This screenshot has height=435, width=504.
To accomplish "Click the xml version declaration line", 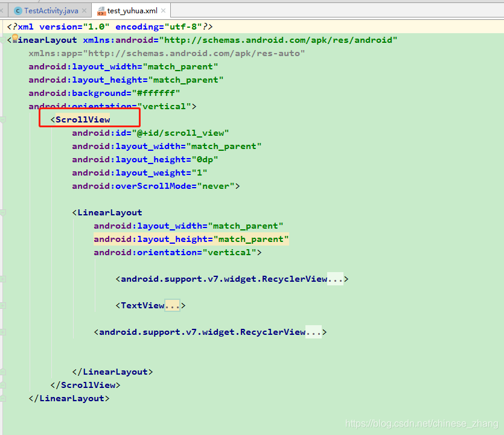I will coord(110,27).
